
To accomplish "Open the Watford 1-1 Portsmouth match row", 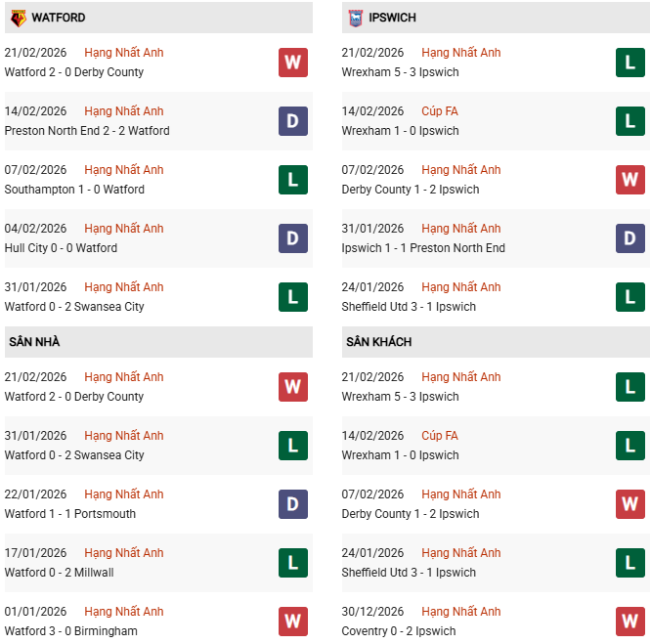I will (x=70, y=514).
